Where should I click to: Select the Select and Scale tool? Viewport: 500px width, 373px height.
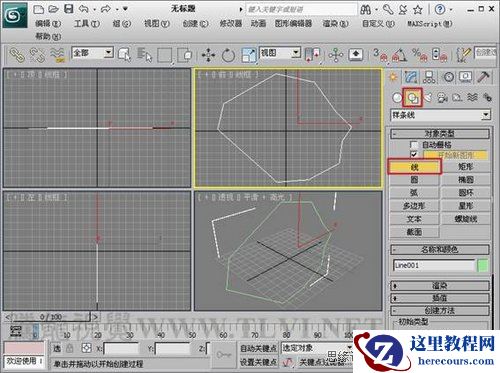249,55
